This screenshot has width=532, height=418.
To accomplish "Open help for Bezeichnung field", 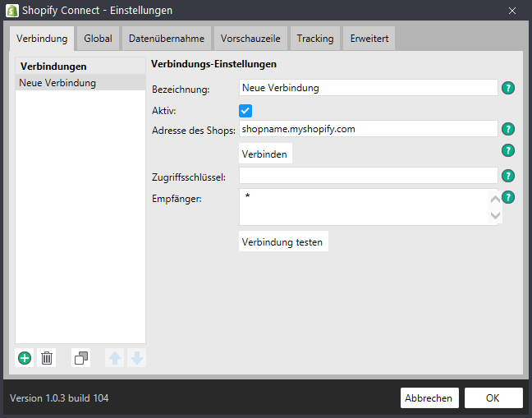I will 508,88.
